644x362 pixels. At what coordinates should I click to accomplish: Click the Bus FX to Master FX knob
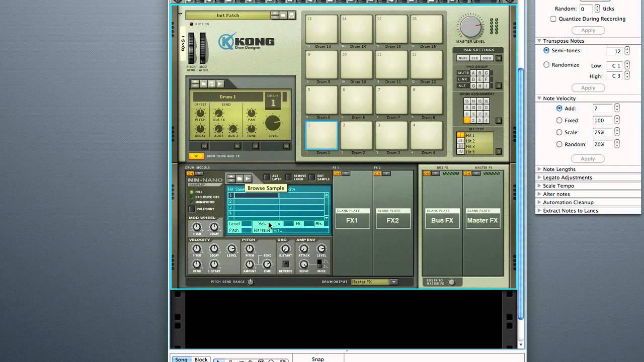(x=451, y=282)
